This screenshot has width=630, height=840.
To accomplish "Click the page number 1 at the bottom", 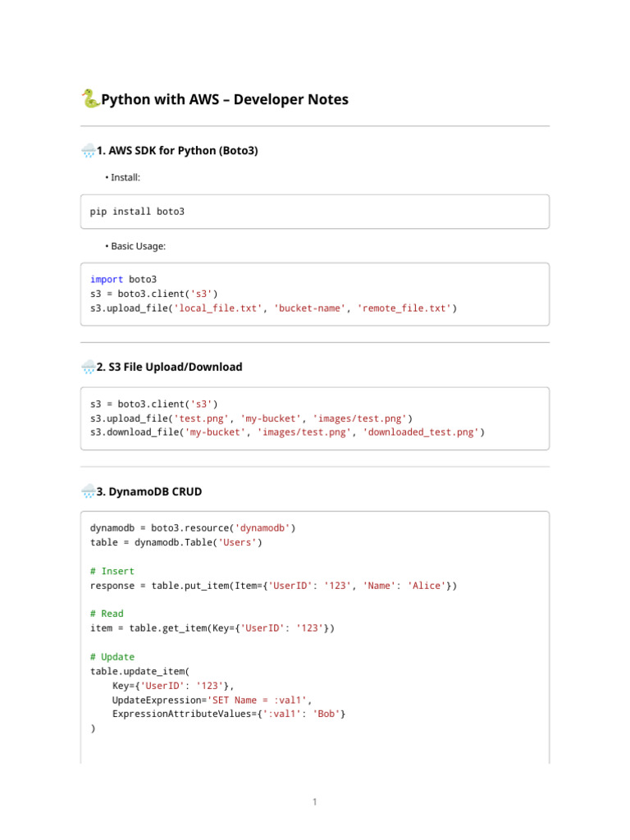I will (315, 801).
